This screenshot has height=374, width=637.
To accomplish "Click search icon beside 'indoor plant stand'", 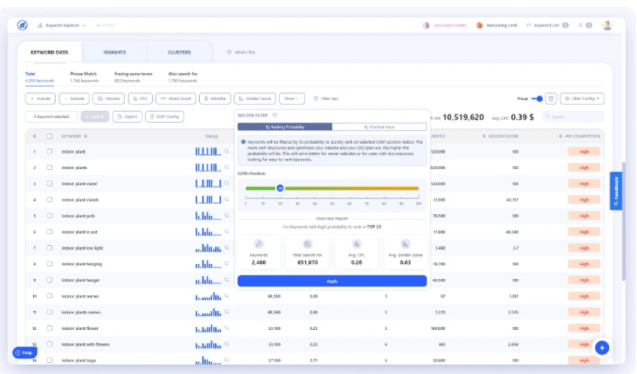I will click(227, 183).
